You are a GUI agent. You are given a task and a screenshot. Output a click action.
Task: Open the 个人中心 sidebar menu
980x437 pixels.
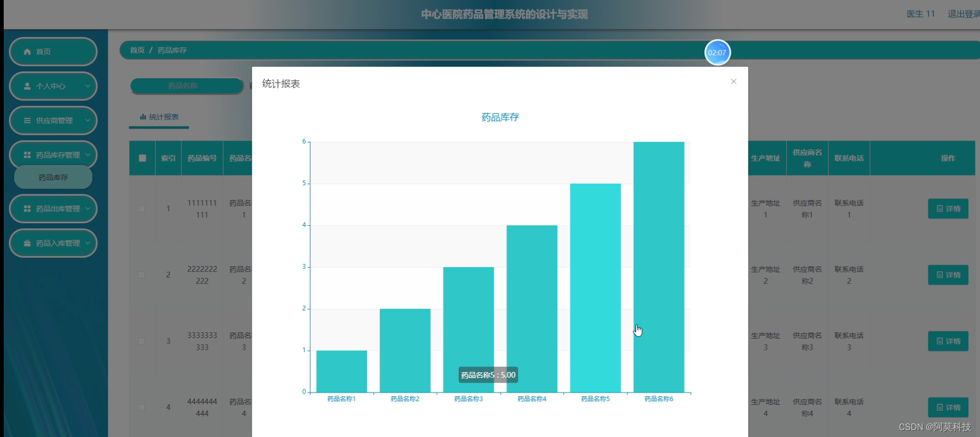53,86
